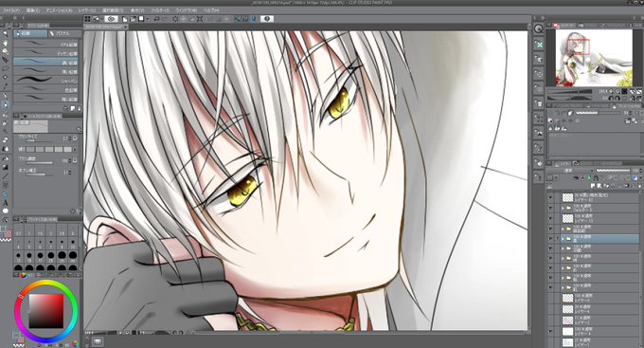Click the Navigator preview thumbnail
This screenshot has width=644, height=348.
coord(594,58)
